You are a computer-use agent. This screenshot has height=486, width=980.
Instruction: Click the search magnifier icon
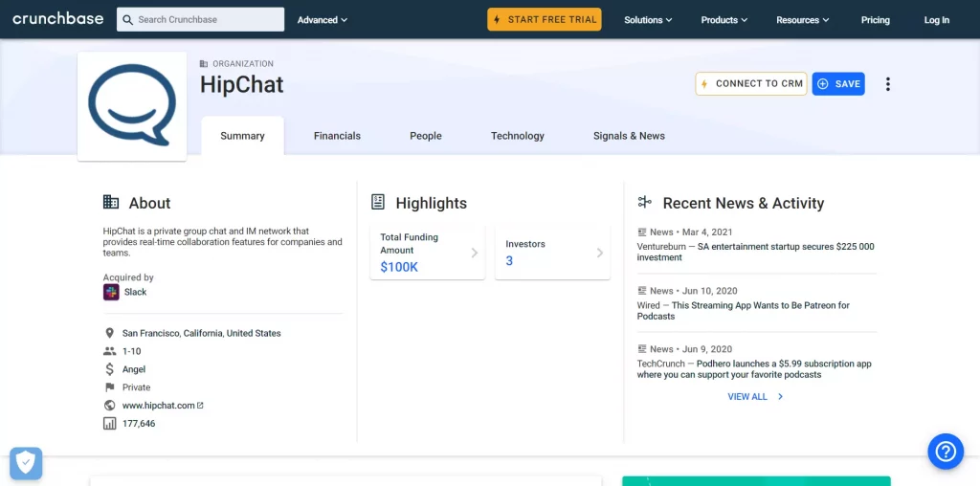pyautogui.click(x=127, y=19)
